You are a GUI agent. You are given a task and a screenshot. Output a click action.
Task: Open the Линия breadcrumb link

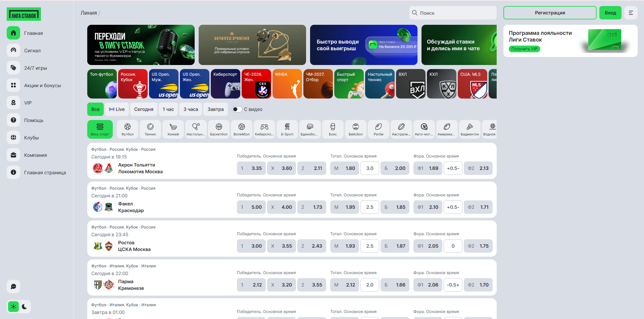[x=89, y=13]
